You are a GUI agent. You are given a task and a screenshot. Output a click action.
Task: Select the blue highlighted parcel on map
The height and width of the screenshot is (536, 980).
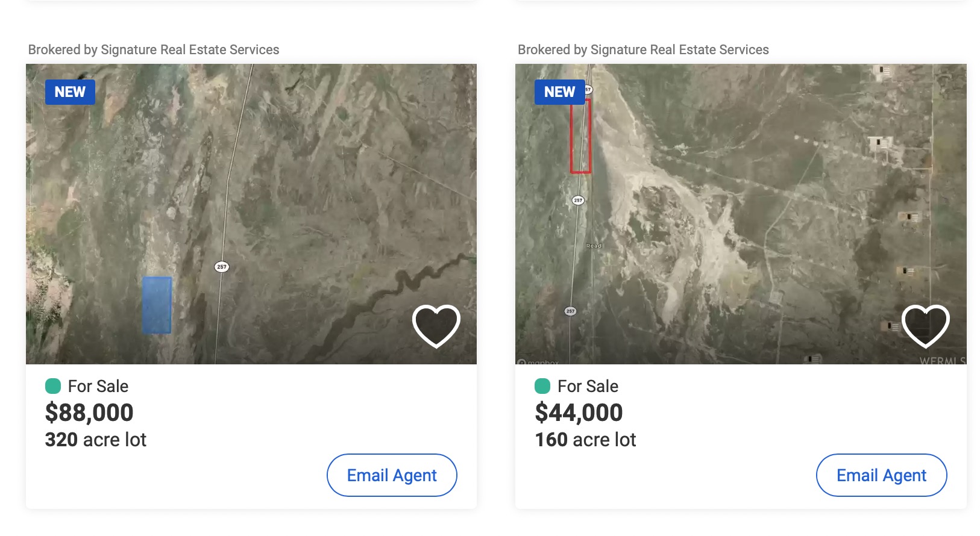coord(157,305)
